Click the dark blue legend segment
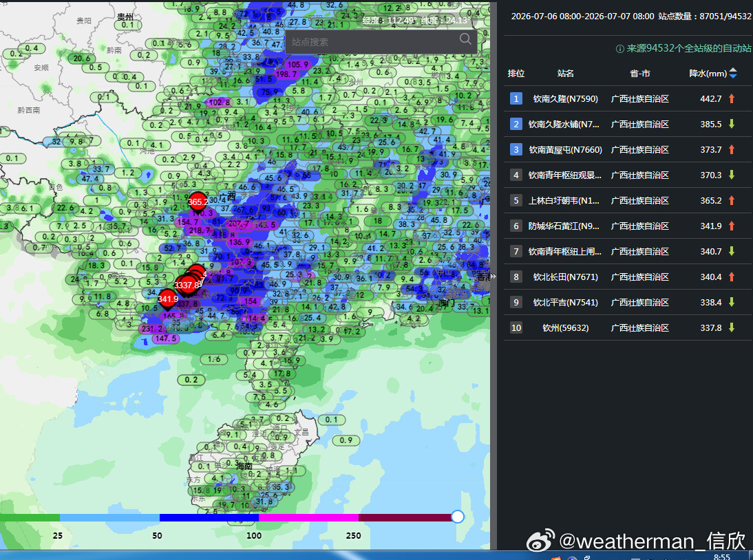The height and width of the screenshot is (560, 753). coord(209,517)
